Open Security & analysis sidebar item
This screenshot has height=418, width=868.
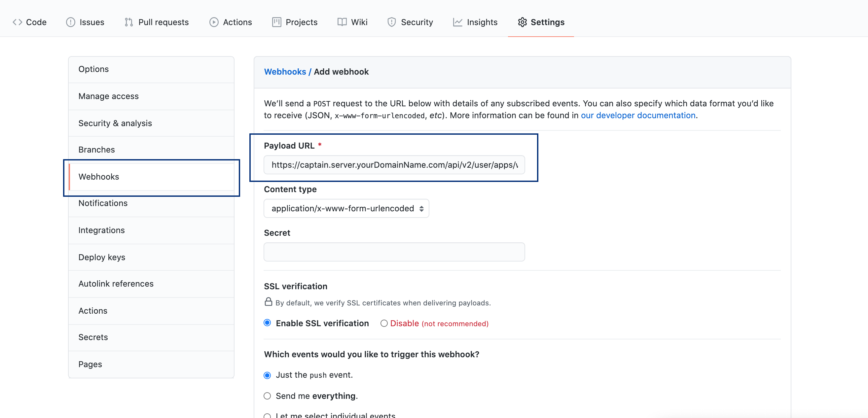pos(115,123)
